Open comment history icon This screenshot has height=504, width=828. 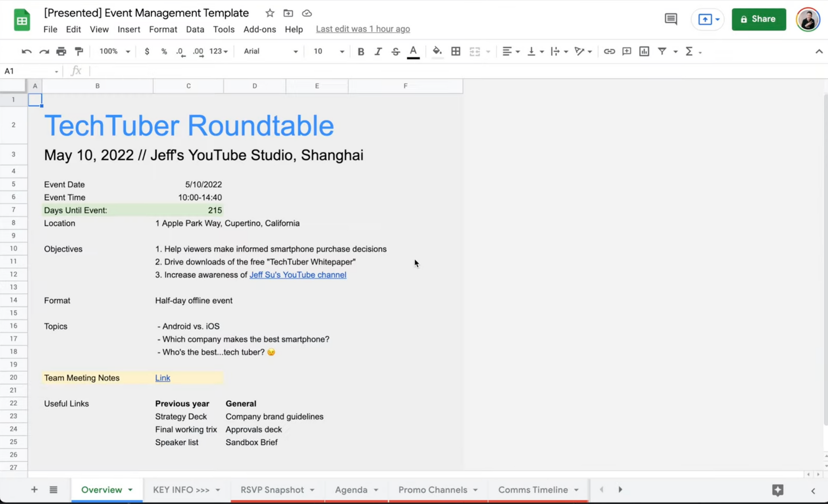671,19
